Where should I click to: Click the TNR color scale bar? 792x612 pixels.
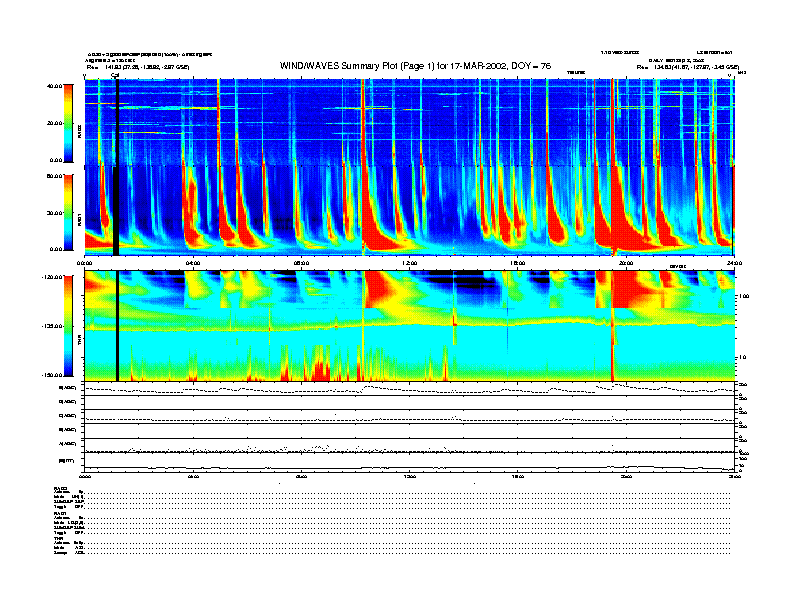pyautogui.click(x=68, y=326)
